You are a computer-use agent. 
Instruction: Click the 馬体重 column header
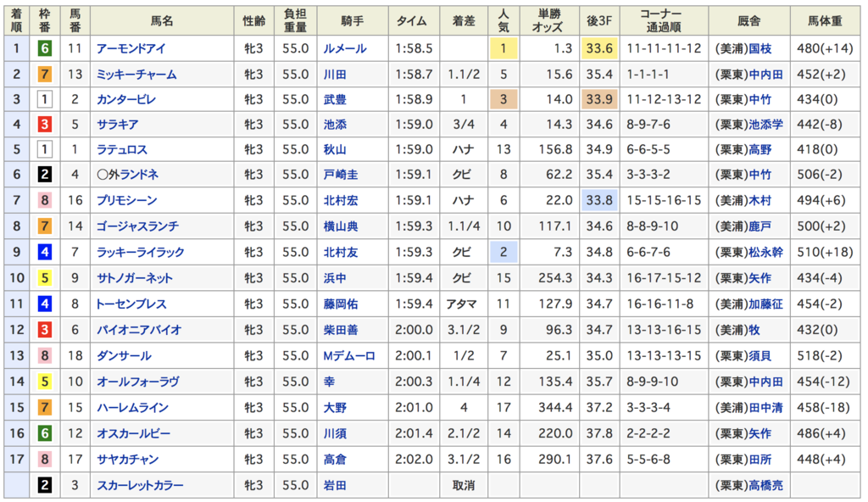coord(825,21)
